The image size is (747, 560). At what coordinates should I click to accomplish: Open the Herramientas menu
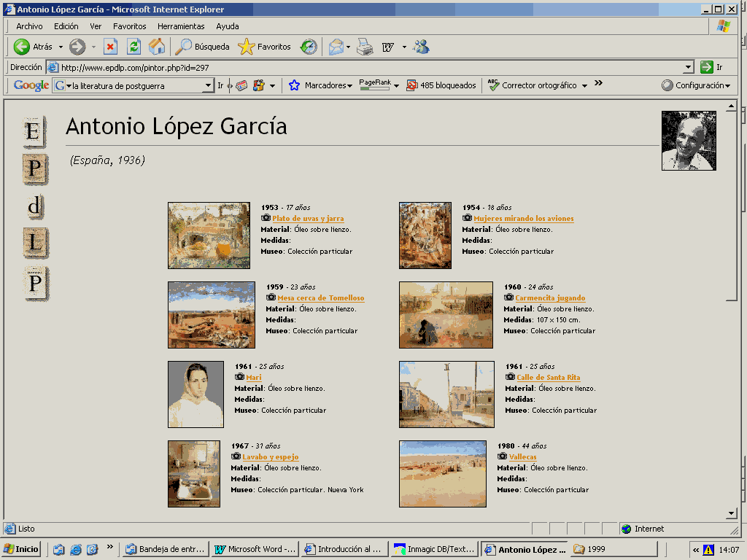(181, 26)
